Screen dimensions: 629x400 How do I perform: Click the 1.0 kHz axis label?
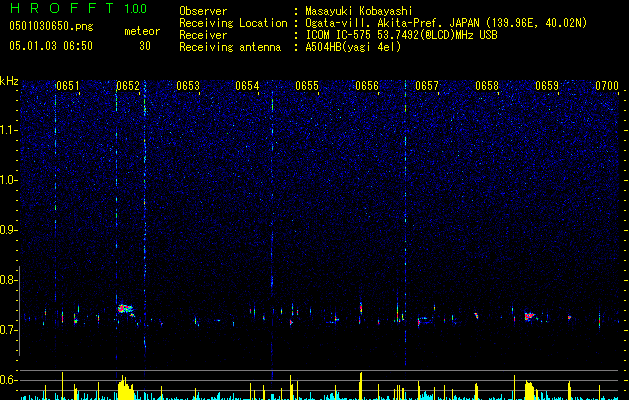click(x=8, y=180)
